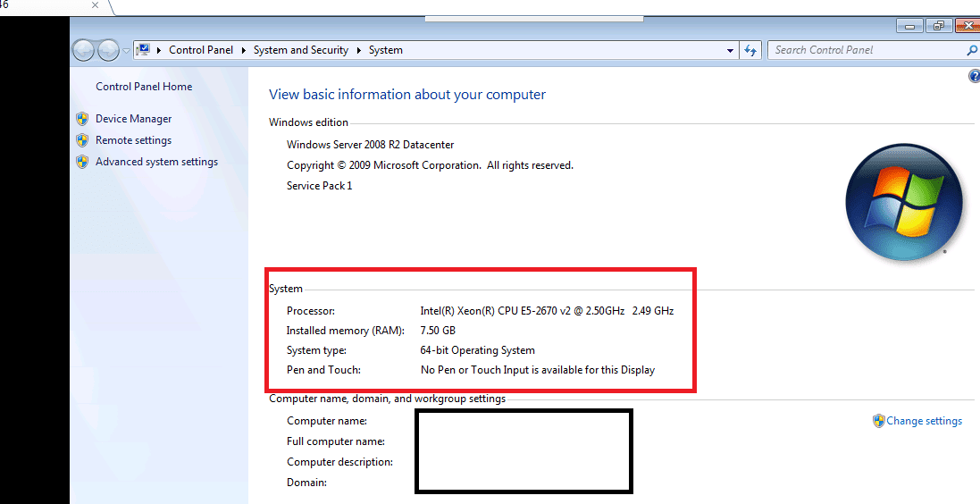This screenshot has height=504, width=980.
Task: Click the Windows logo image
Action: pyautogui.click(x=904, y=202)
